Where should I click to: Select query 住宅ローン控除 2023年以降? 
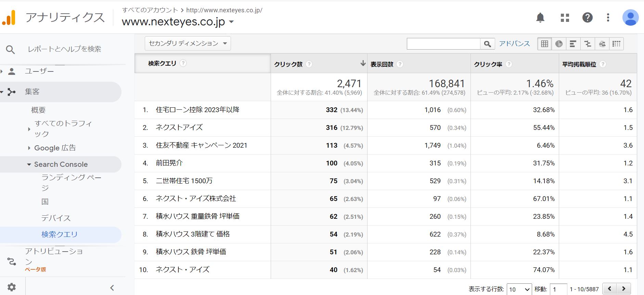click(x=197, y=110)
